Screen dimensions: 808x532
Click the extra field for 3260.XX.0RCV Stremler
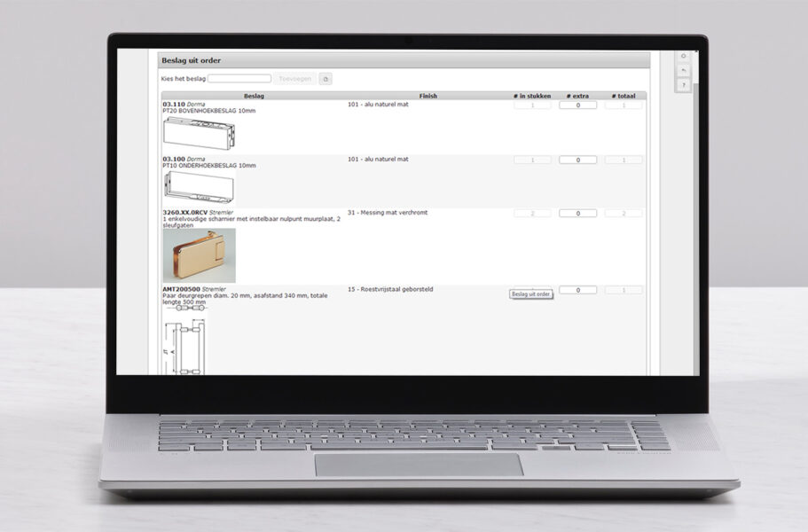coord(578,213)
